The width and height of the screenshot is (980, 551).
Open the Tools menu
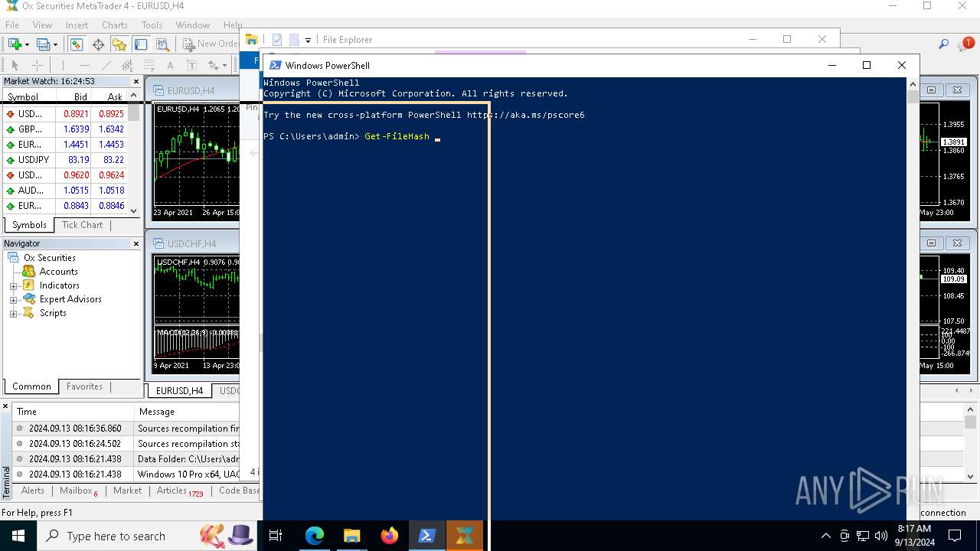pos(152,25)
